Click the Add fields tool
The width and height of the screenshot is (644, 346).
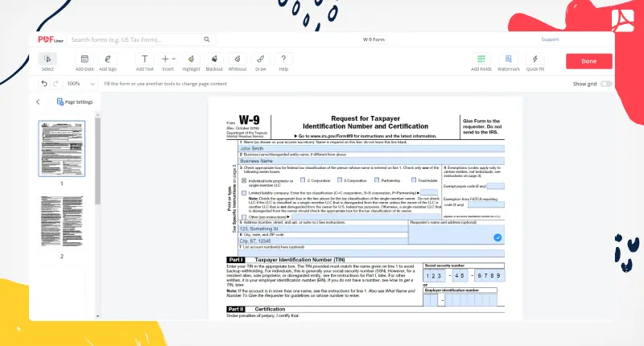pos(481,62)
